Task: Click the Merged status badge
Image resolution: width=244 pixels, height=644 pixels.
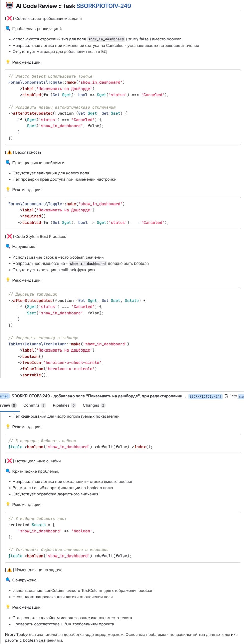Action: tap(4, 396)
